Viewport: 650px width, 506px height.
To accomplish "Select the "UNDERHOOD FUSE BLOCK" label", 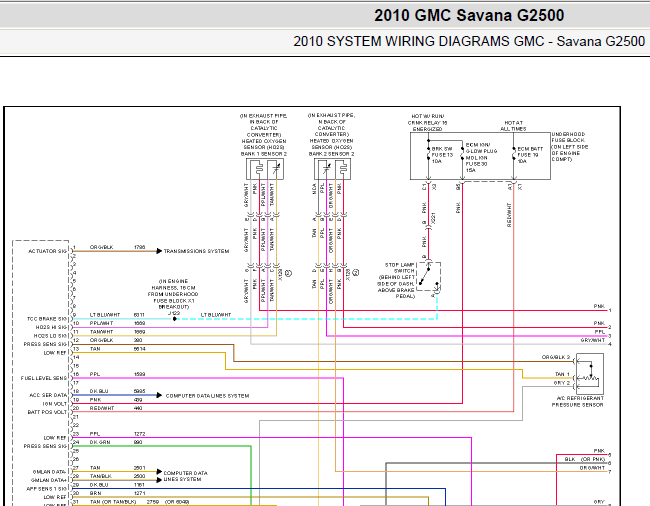I will click(569, 147).
